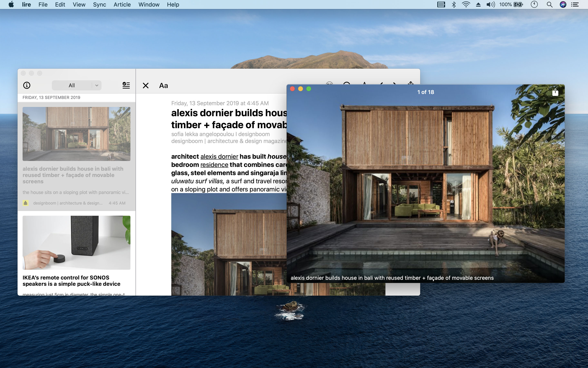The height and width of the screenshot is (368, 588).
Task: Click the SONOS speaker thumbnail
Action: pyautogui.click(x=77, y=243)
